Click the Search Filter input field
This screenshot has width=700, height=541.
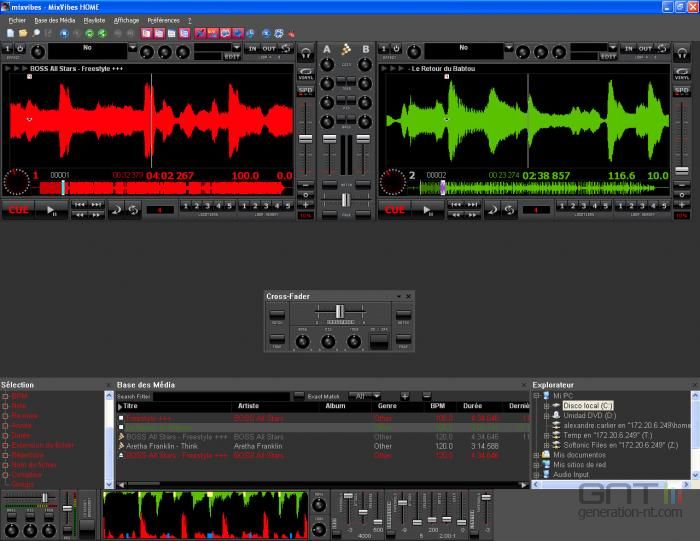tap(221, 396)
